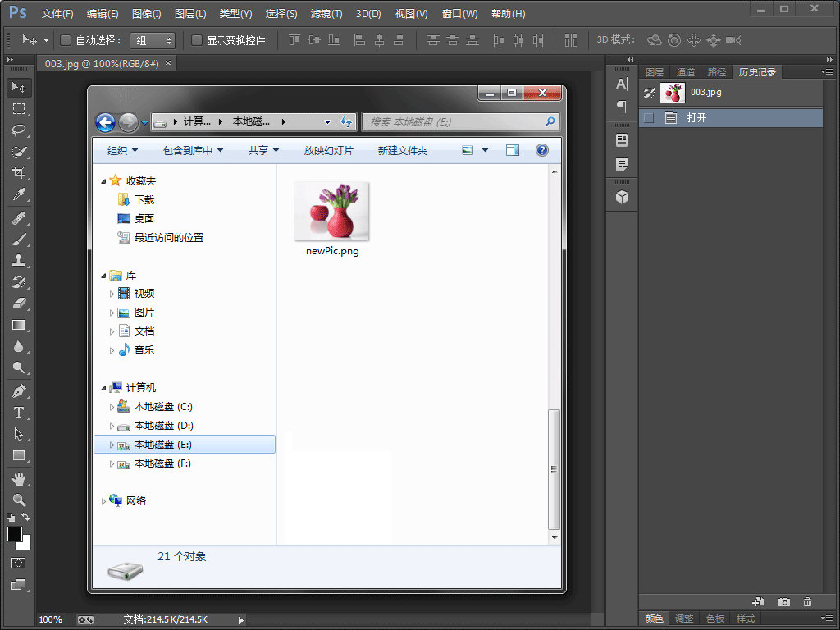
Task: Select the Eyedropper tool
Action: point(19,194)
